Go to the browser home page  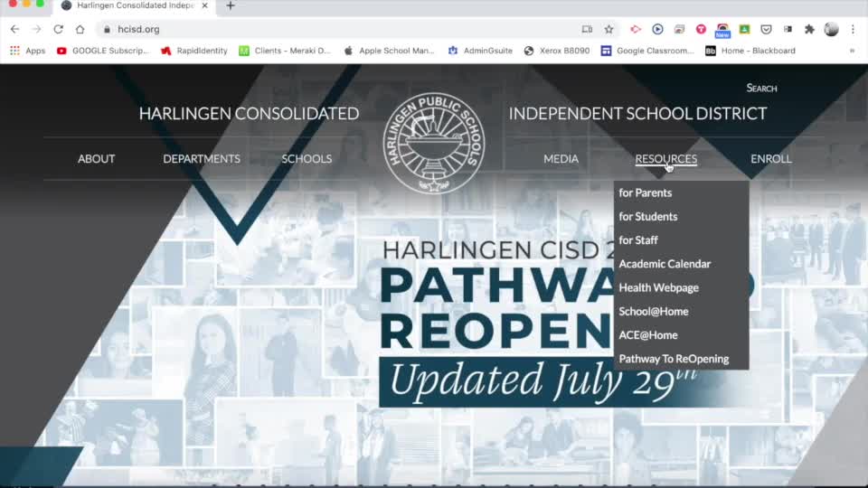80,29
